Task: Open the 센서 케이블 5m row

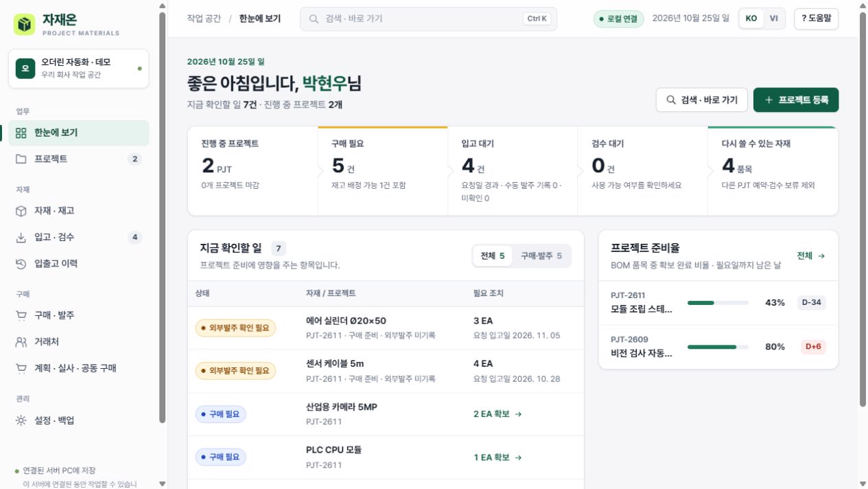Action: point(386,371)
